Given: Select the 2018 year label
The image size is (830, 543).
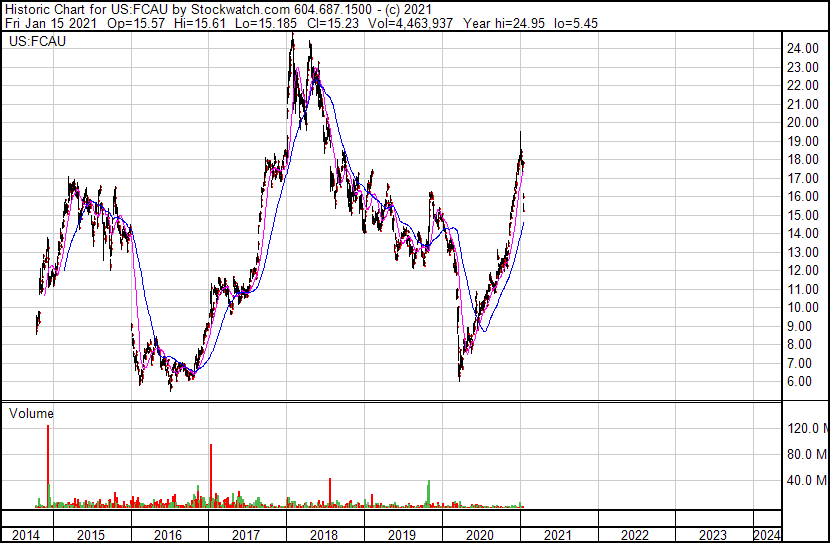Looking at the screenshot, I should 324,535.
